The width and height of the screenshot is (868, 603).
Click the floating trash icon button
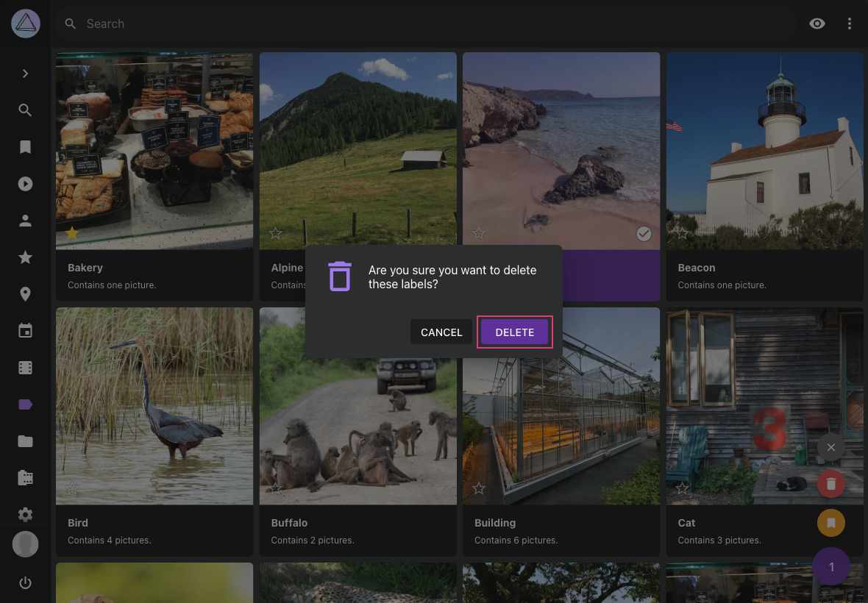830,484
